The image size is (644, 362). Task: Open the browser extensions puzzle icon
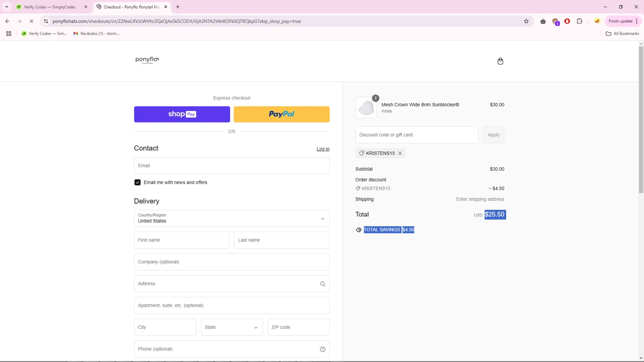(579, 21)
